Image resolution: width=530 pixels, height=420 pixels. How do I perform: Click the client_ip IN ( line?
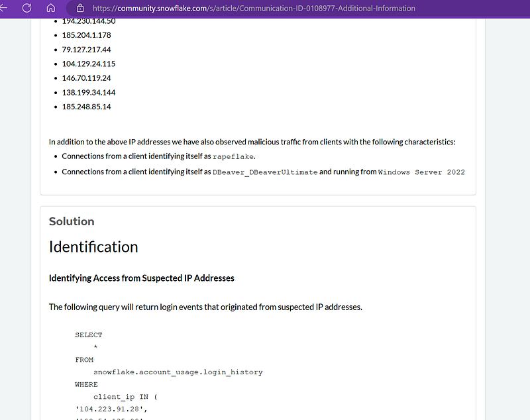125,397
